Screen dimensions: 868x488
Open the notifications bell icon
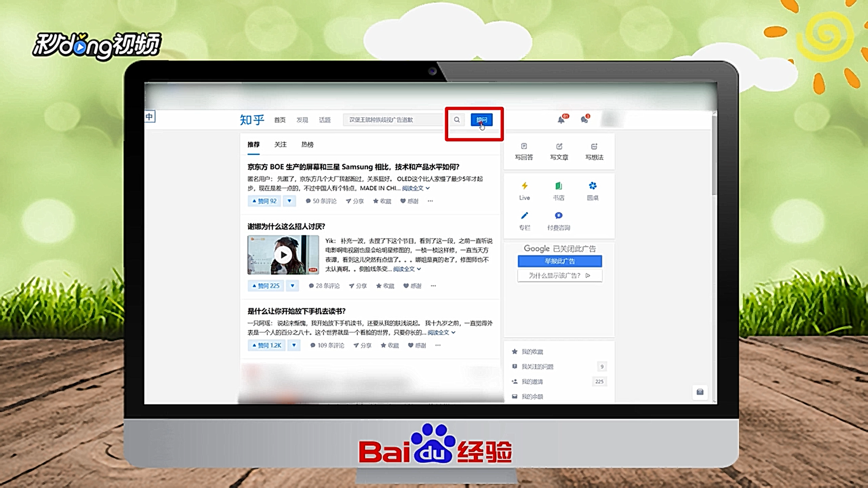tap(561, 120)
